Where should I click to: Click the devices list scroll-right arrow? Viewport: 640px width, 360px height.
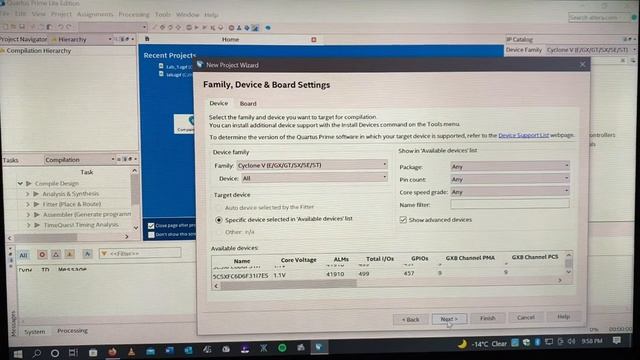pyautogui.click(x=560, y=280)
